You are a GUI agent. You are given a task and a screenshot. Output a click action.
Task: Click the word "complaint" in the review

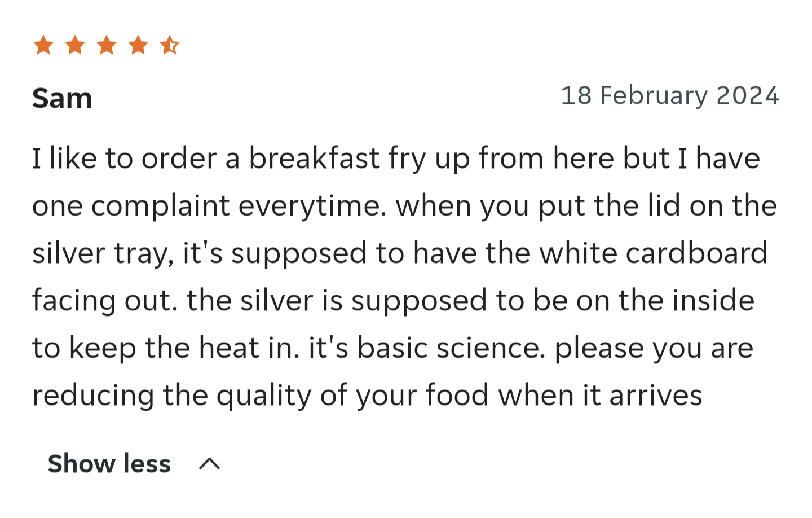(x=161, y=206)
